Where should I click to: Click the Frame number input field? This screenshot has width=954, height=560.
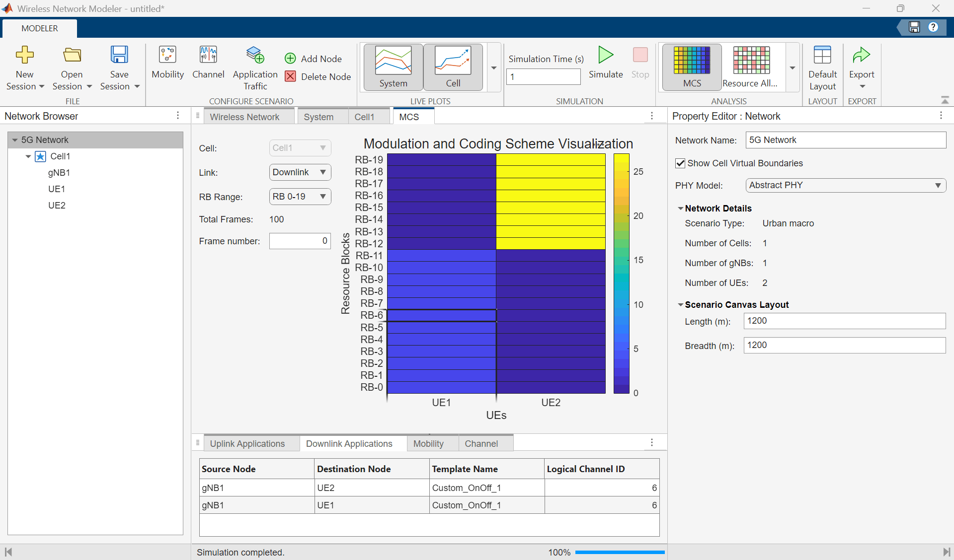(x=300, y=241)
